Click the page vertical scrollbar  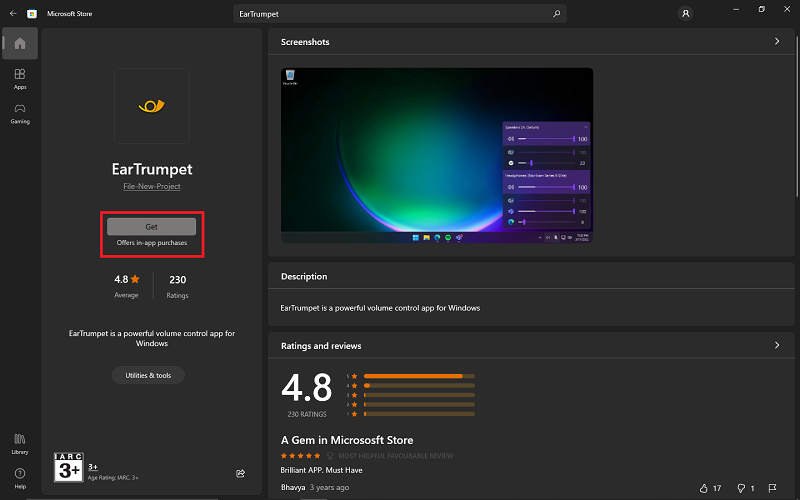click(797, 116)
